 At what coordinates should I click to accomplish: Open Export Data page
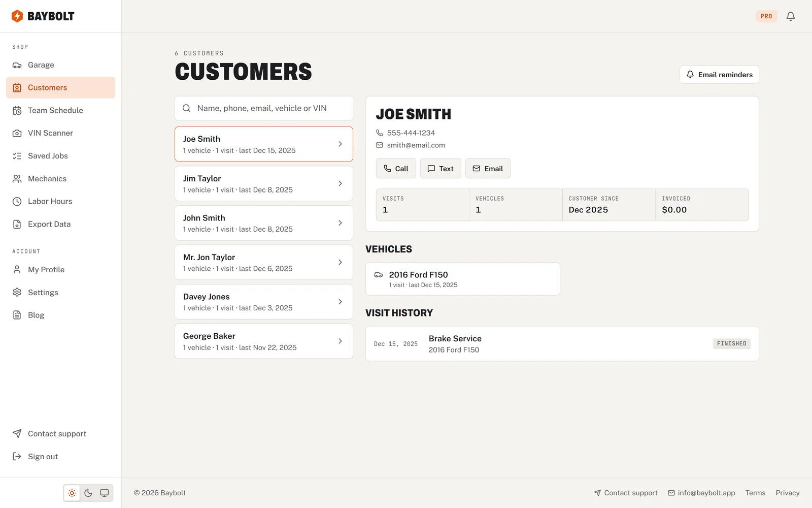(61, 224)
